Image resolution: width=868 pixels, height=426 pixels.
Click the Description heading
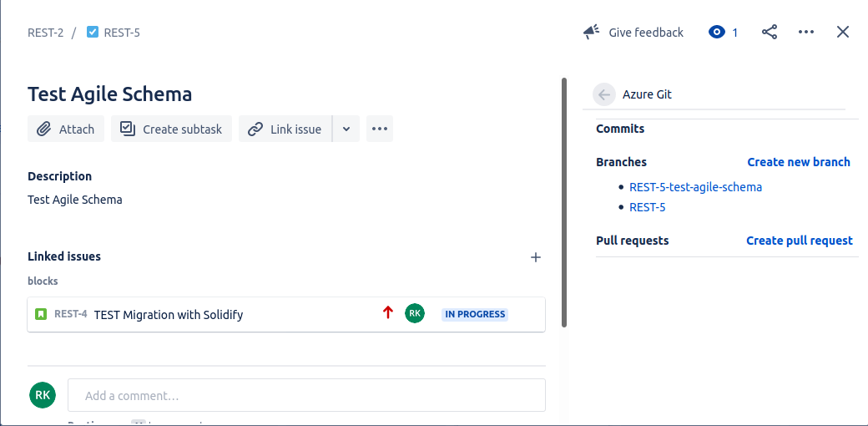(x=60, y=176)
